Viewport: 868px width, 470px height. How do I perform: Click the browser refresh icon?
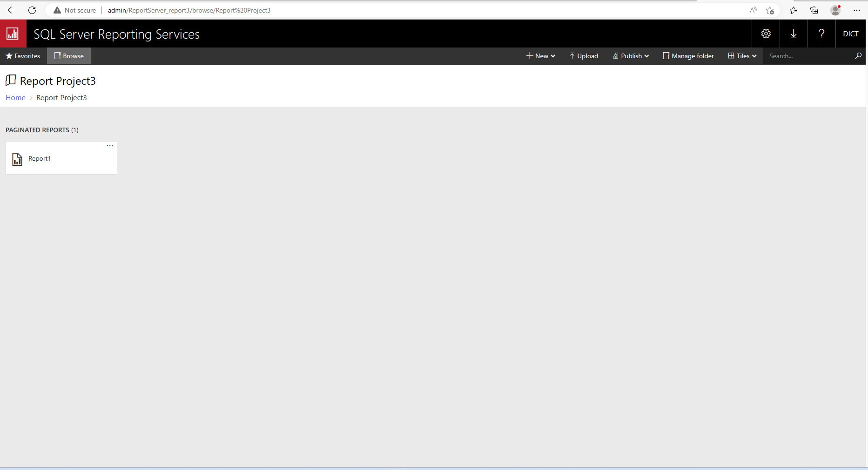click(32, 10)
